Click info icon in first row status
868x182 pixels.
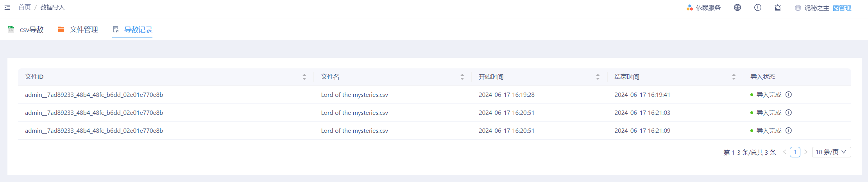click(x=789, y=95)
